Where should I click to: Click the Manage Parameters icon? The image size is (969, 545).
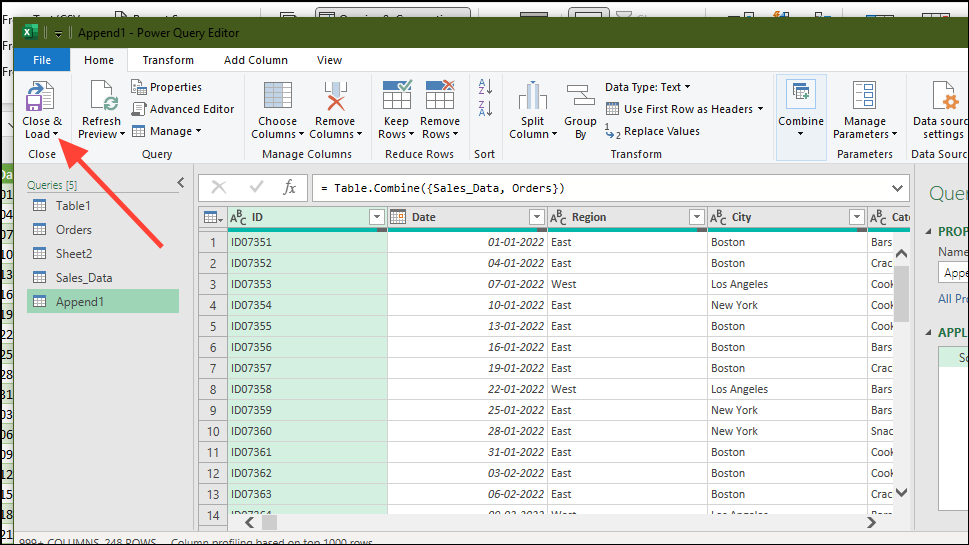click(865, 97)
